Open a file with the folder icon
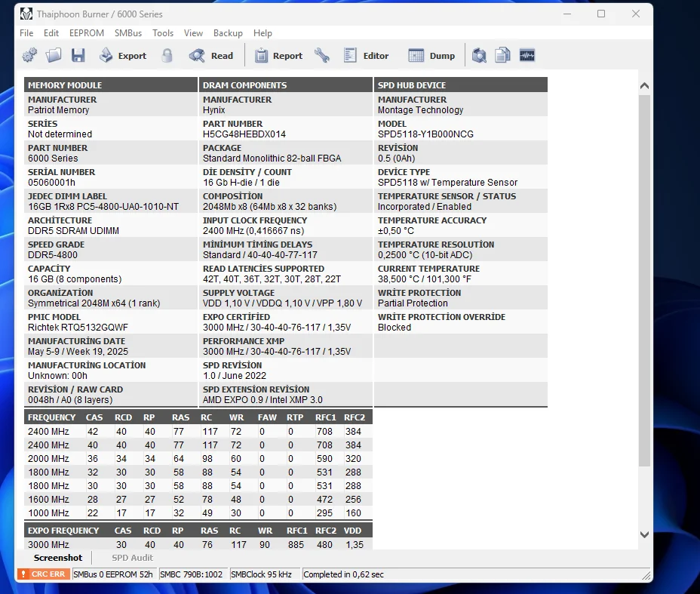 pos(54,55)
